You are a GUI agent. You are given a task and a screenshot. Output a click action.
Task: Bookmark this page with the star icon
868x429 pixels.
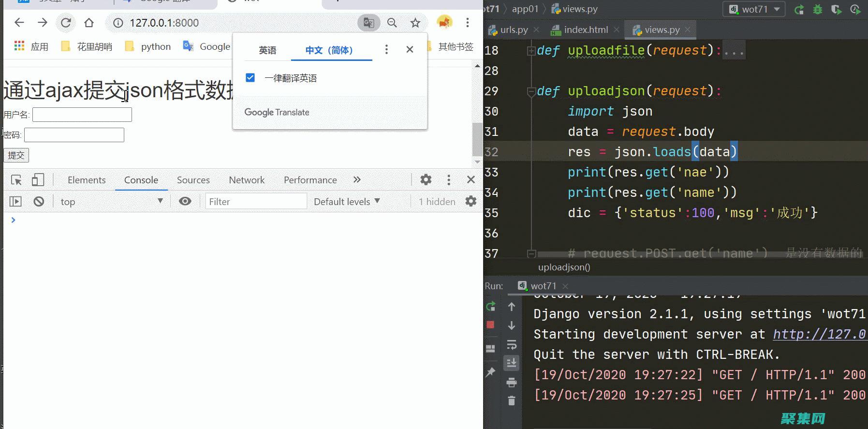click(x=415, y=23)
